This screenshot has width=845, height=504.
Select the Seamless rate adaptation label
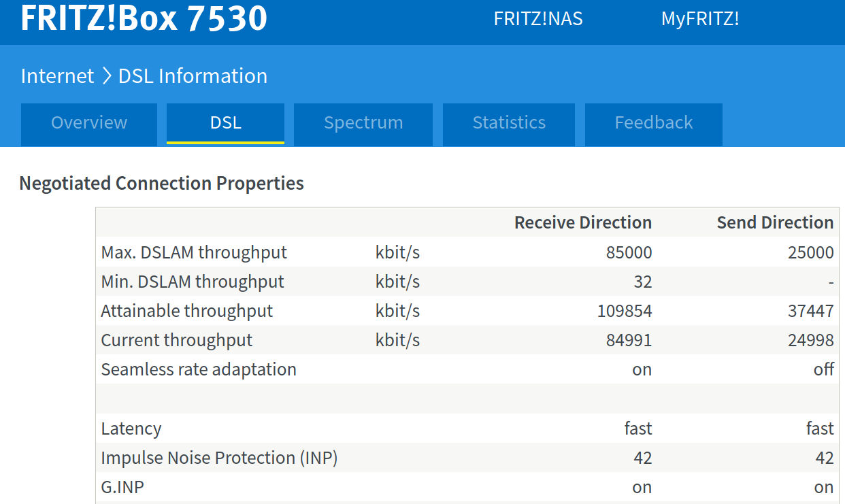(199, 369)
